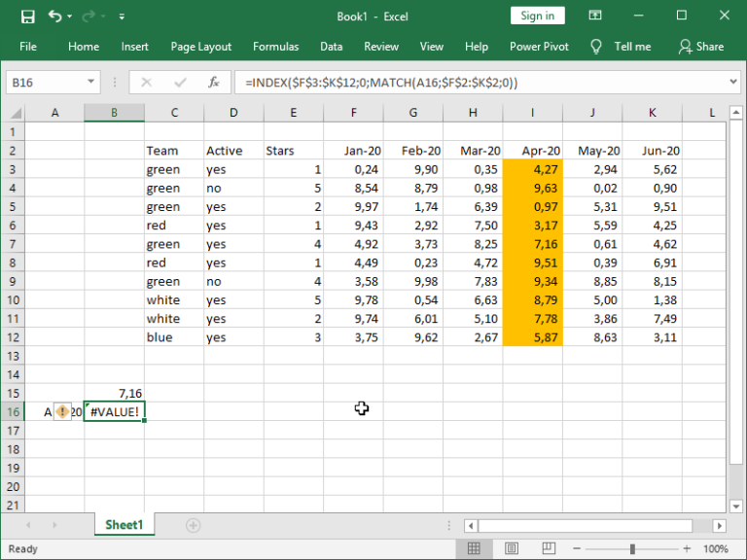Select highlighted cell 4,27 in Apr-20 column
The image size is (747, 560).
point(533,169)
